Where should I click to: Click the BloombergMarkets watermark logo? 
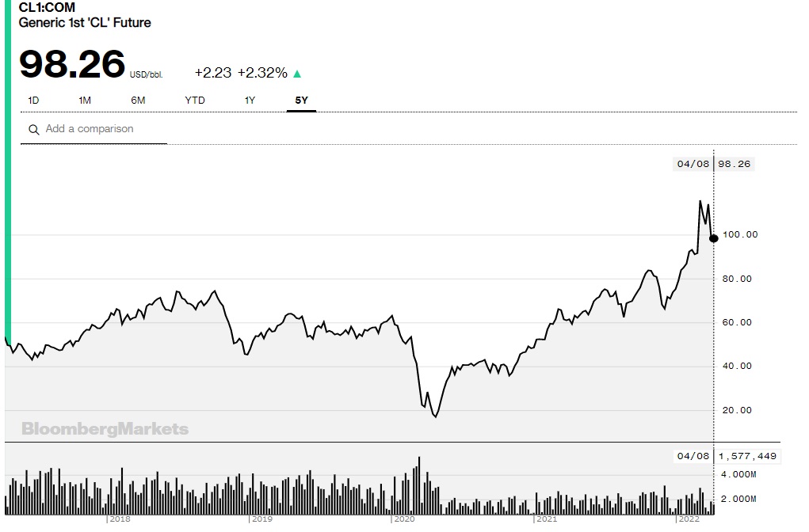(x=105, y=429)
